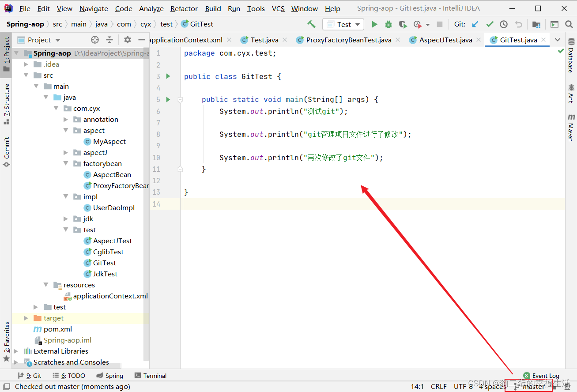This screenshot has height=392, width=577.
Task: Open the Ant tool window
Action: coord(571,93)
